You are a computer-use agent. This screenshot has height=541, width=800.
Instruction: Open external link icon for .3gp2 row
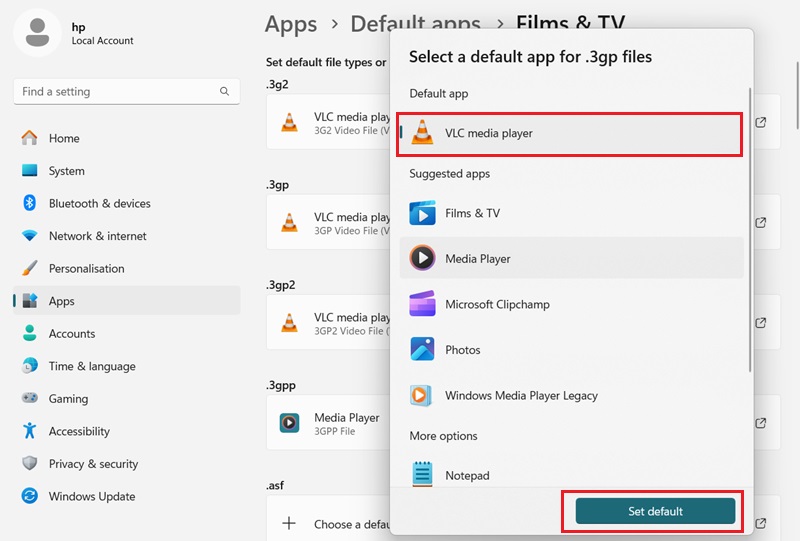click(761, 323)
